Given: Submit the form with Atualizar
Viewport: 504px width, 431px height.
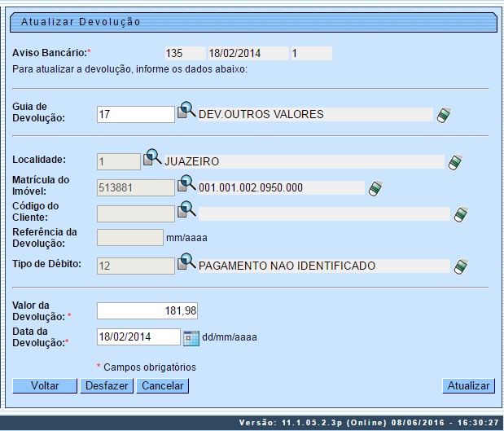Looking at the screenshot, I should pos(468,386).
